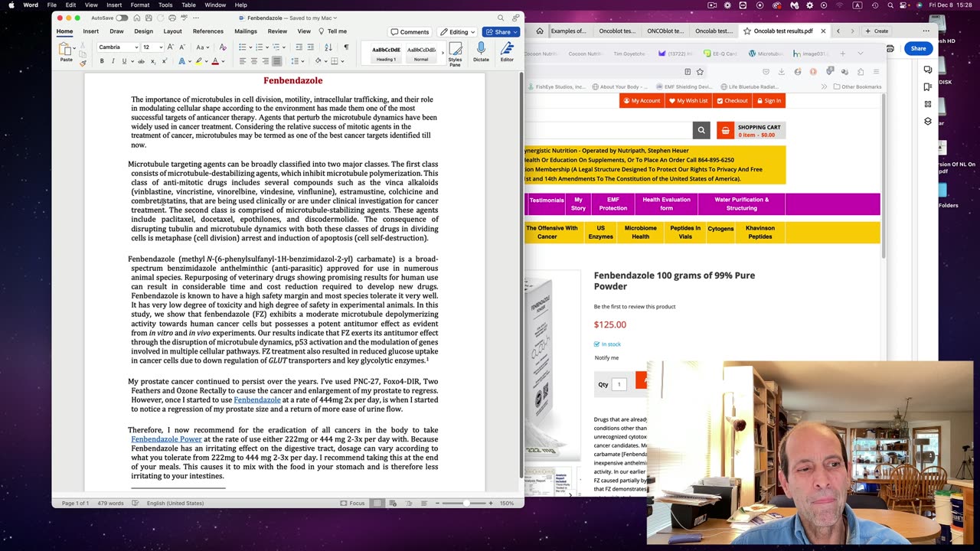Viewport: 980px width, 551px height.
Task: Switch to the Layout ribbon tab
Action: coord(172,31)
